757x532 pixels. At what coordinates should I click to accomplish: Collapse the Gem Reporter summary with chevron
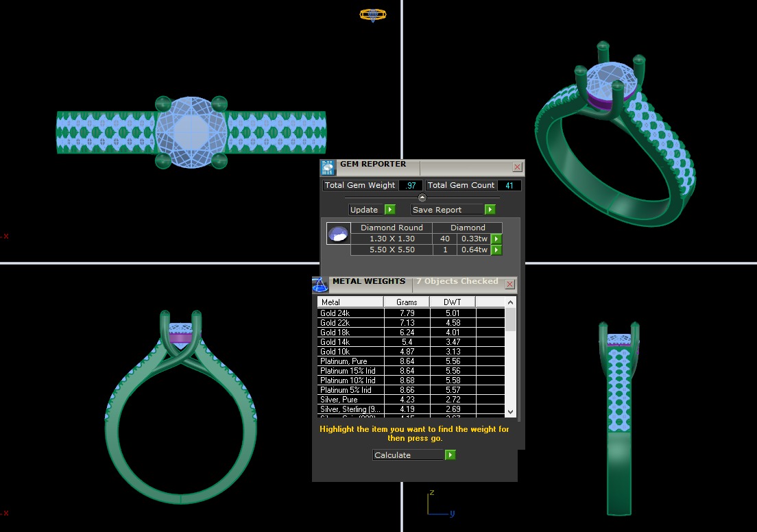[x=422, y=197]
